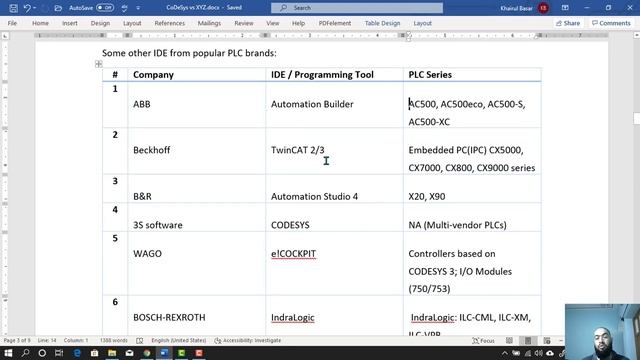Click the 'IDE / Programming Tool' header
The width and height of the screenshot is (640, 360).
(322, 75)
